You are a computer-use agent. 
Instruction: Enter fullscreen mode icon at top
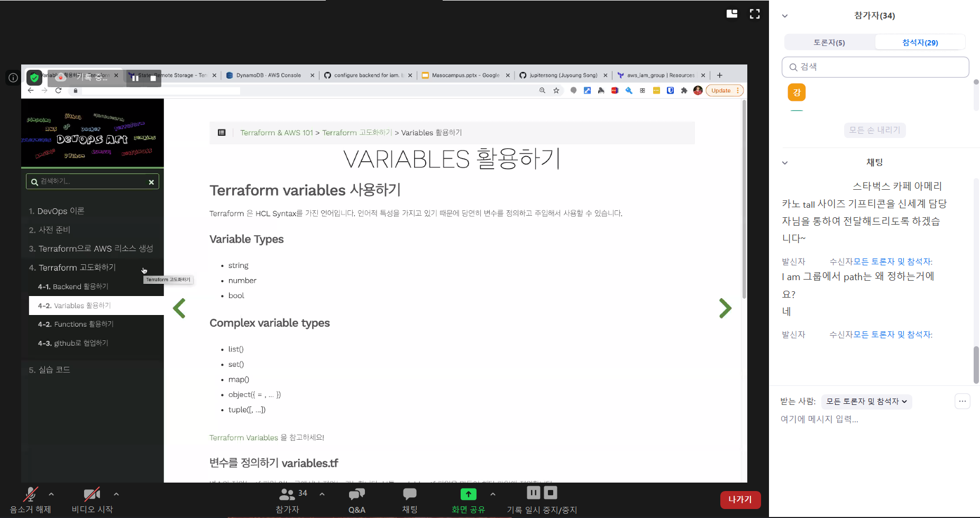point(755,14)
